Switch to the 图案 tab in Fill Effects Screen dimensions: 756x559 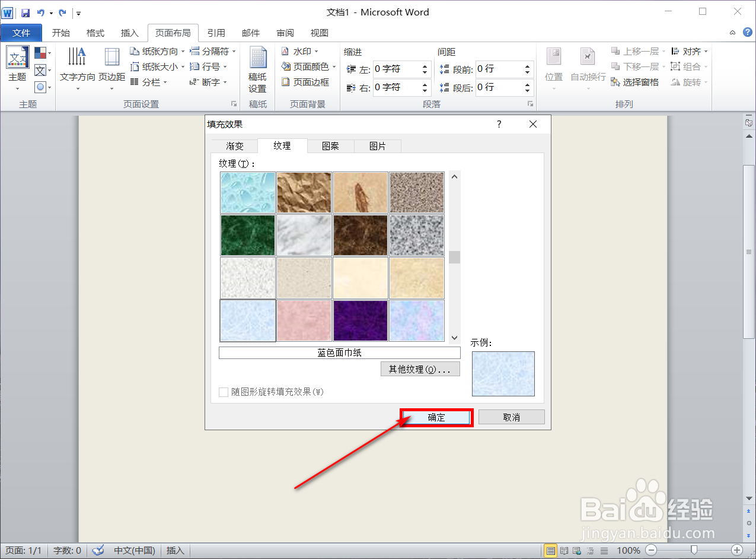click(x=330, y=145)
